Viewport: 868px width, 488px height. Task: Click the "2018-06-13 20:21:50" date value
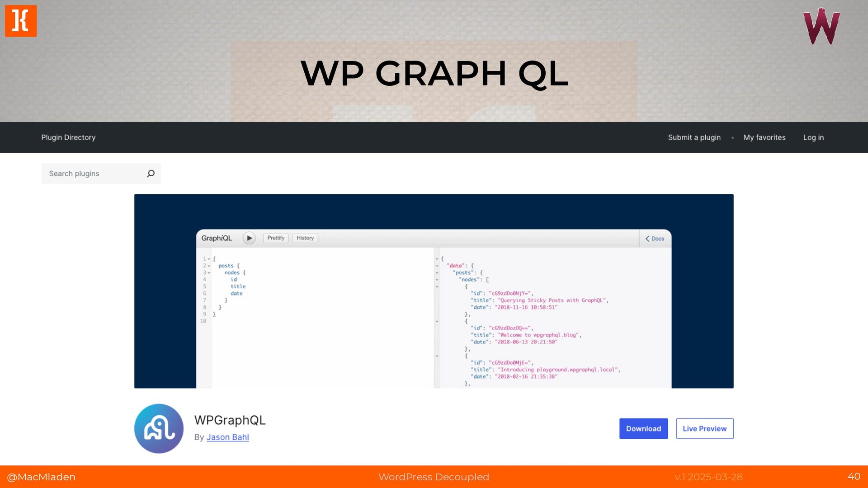(526, 342)
